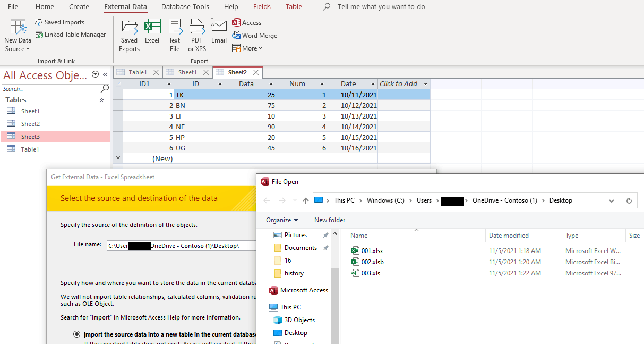Select the Sheet2 table in navigation pane
Viewport: 644px width, 344px height.
tap(55, 124)
